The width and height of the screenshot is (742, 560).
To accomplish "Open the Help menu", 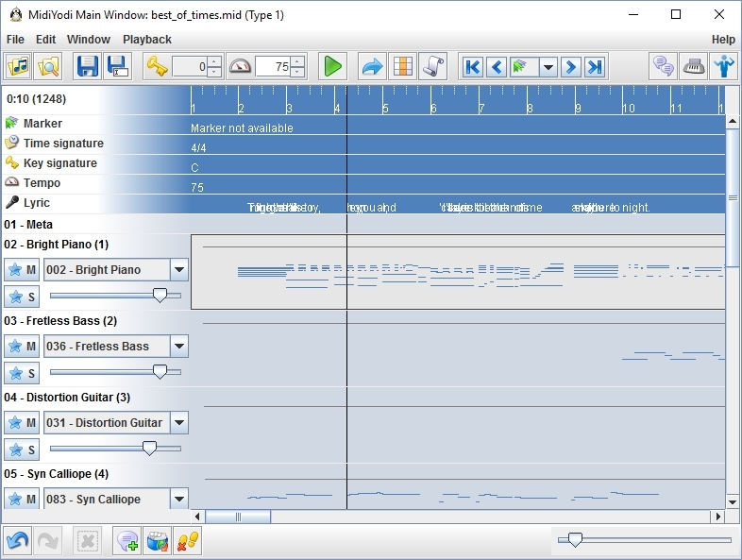I will (723, 40).
